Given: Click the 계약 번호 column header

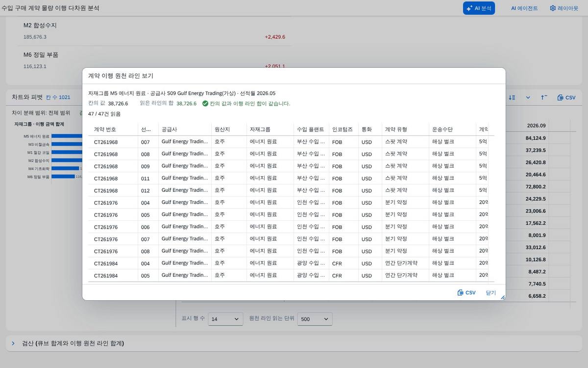Looking at the screenshot, I should (114, 130).
